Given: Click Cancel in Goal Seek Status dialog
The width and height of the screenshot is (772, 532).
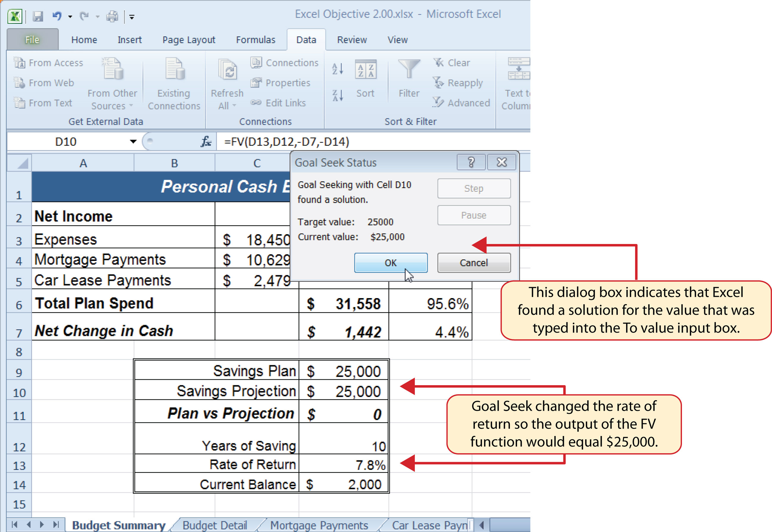Looking at the screenshot, I should tap(474, 263).
